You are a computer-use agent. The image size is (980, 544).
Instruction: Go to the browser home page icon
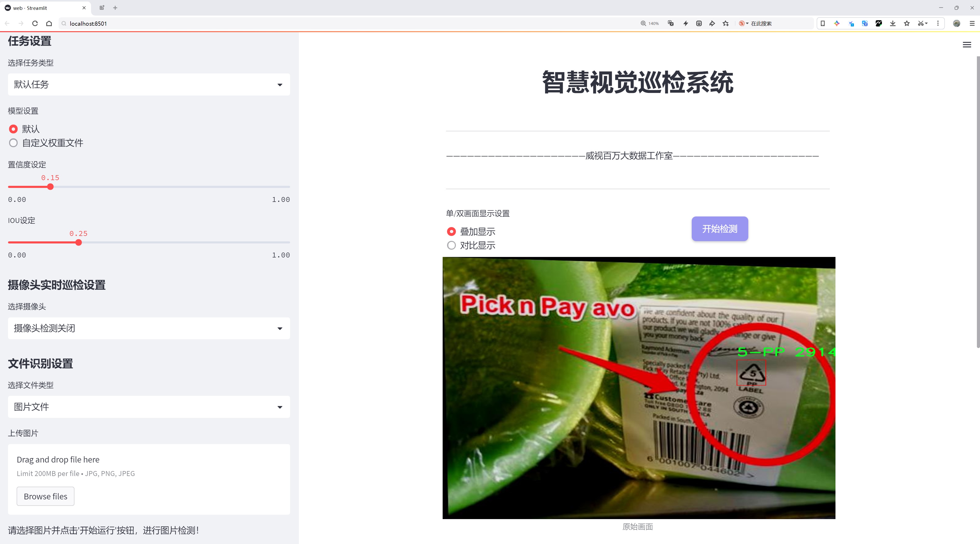[49, 23]
